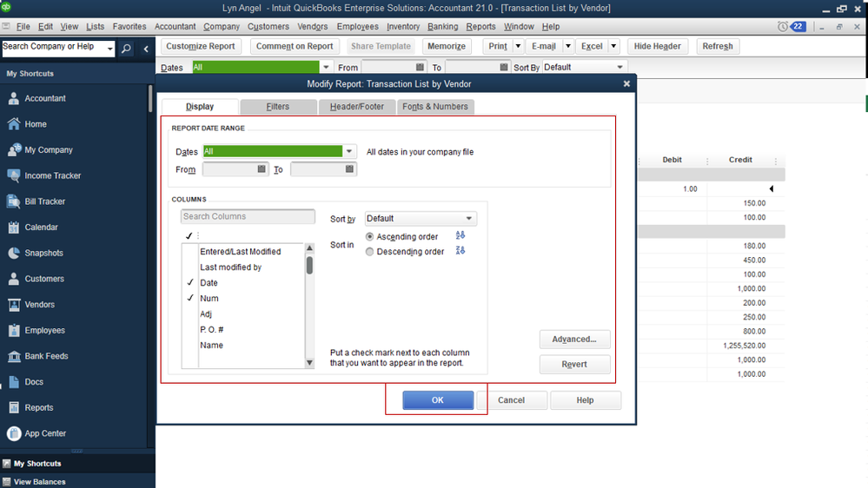
Task: Check the P. O. # column
Action: click(190, 329)
